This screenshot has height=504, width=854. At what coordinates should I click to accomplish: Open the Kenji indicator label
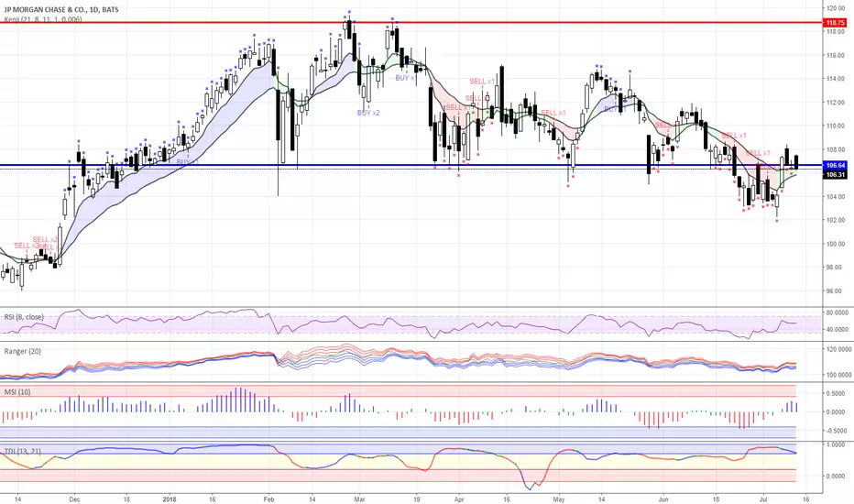tap(43, 19)
